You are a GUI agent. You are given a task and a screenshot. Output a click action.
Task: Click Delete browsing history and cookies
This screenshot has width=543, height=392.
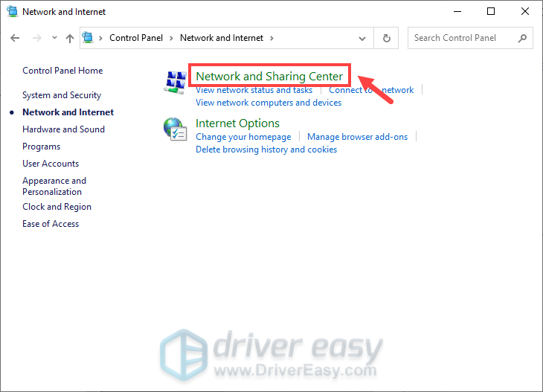pos(266,150)
